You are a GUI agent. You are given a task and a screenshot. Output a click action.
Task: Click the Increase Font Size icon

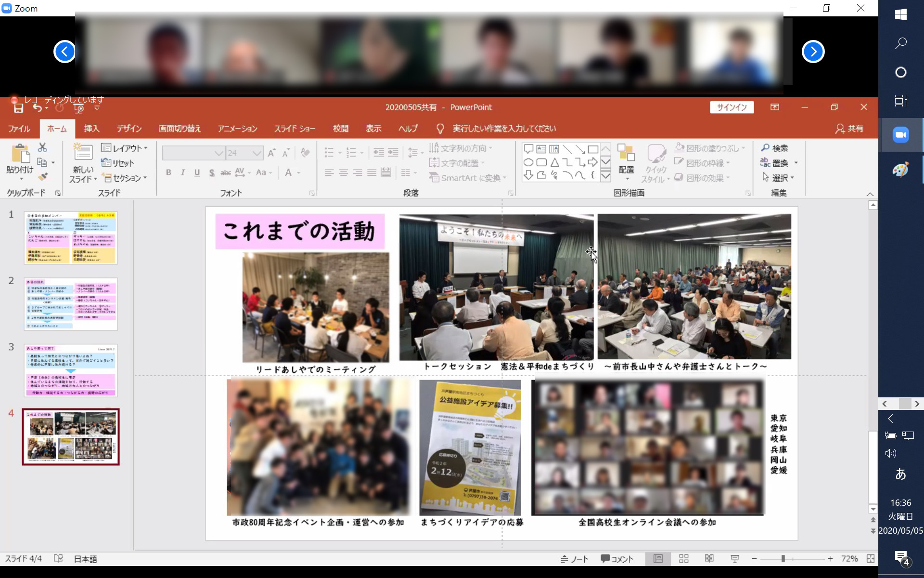coord(271,153)
